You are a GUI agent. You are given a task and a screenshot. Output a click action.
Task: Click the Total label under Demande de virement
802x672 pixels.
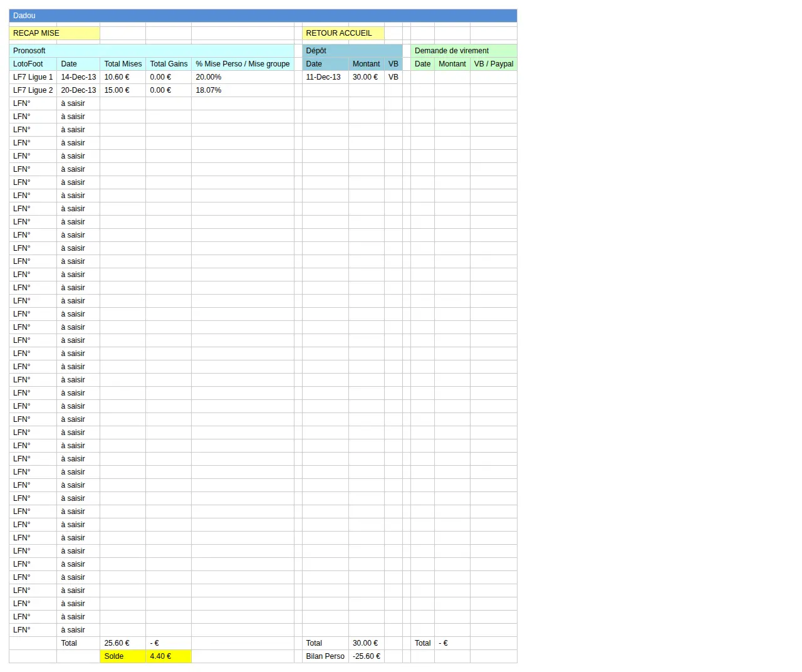coord(423,643)
